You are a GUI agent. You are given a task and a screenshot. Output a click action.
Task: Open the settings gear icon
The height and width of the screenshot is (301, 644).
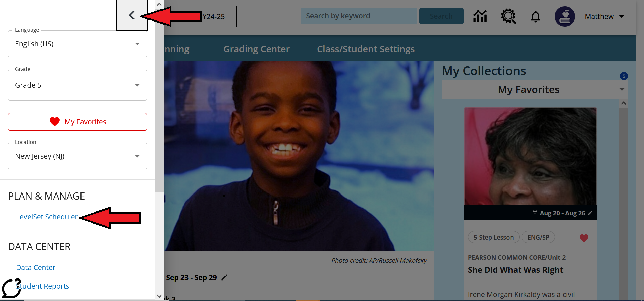point(508,16)
